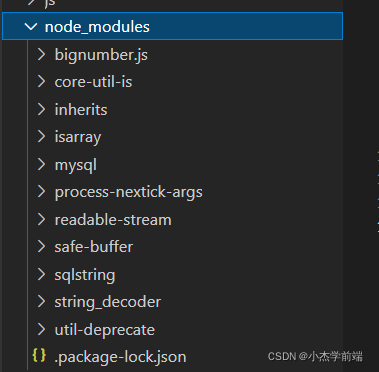
Task: Expand the sqlstring folder chevron
Action: pos(41,274)
